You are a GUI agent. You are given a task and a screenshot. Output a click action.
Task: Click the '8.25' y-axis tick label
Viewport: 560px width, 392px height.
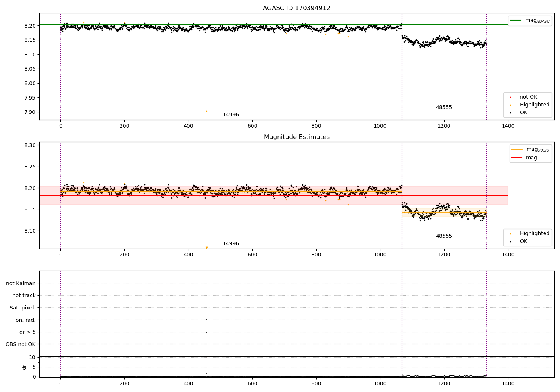(x=31, y=167)
